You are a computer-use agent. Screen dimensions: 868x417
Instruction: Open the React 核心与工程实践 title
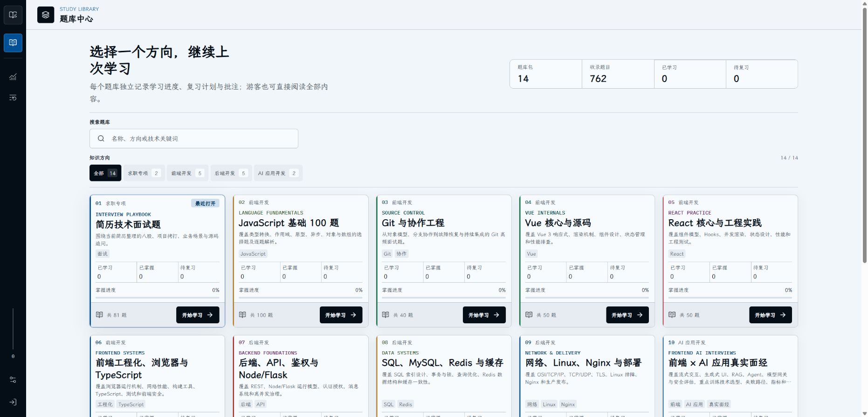715,223
